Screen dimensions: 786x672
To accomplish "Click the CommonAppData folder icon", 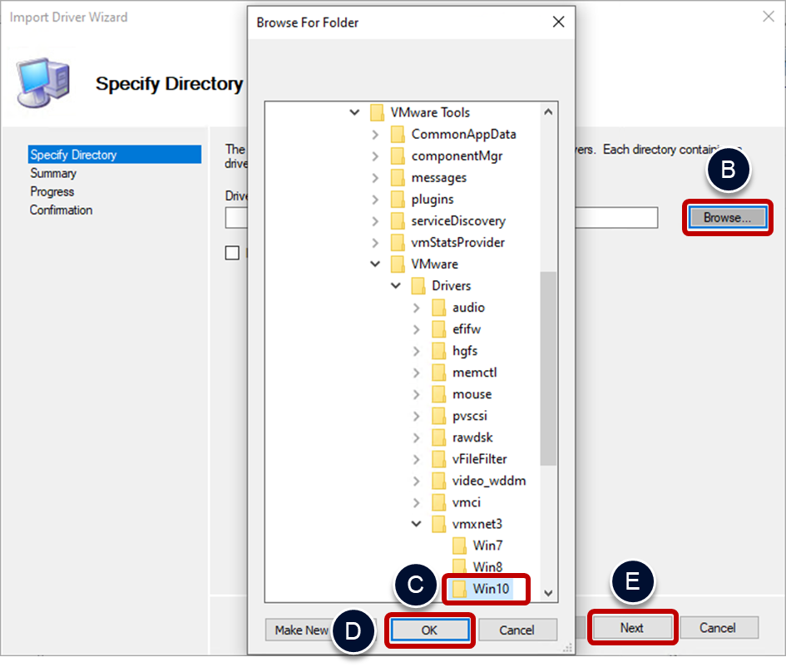I will (398, 134).
